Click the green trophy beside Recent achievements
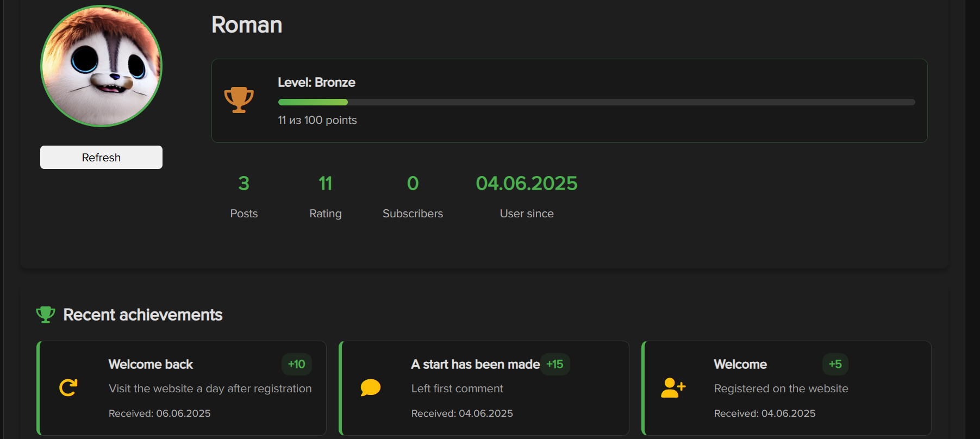This screenshot has height=439, width=980. pos(46,315)
